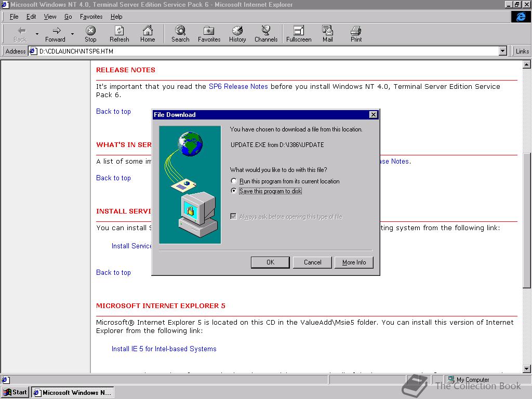The width and height of the screenshot is (532, 399).
Task: Click the Back toolbar button
Action: pos(20,34)
